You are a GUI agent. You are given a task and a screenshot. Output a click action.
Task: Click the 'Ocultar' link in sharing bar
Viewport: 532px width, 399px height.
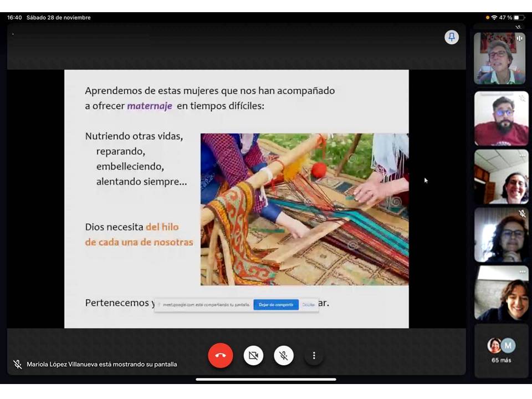pyautogui.click(x=309, y=305)
